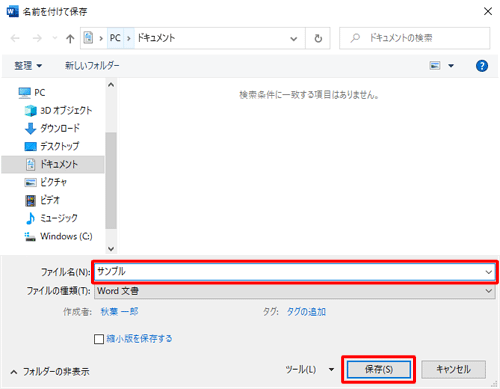The height and width of the screenshot is (389, 500).
Task: Click the search magnifier icon
Action: click(355, 38)
